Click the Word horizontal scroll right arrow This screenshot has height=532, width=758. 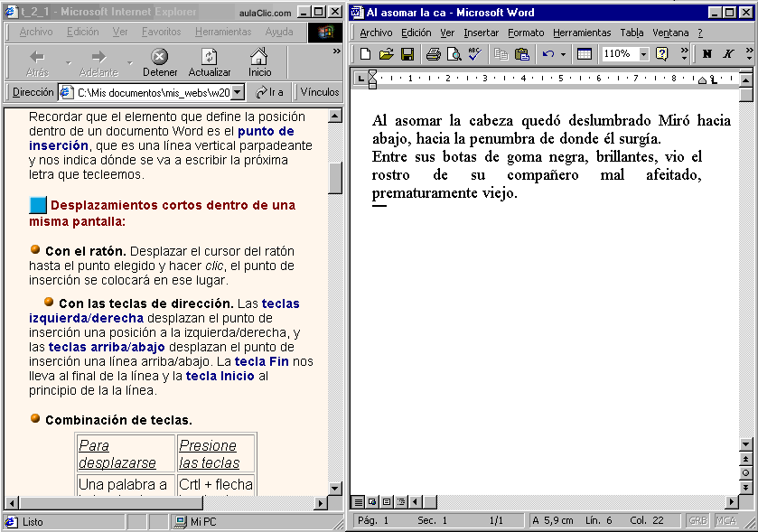(732, 502)
